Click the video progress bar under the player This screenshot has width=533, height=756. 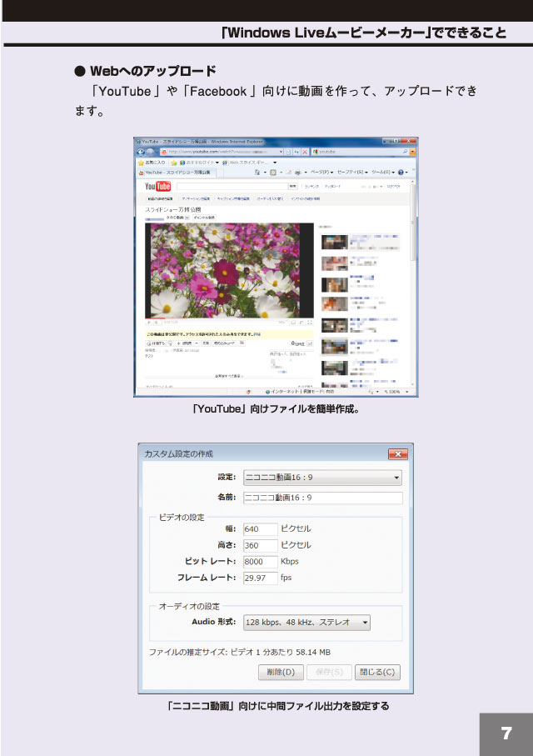(x=229, y=318)
